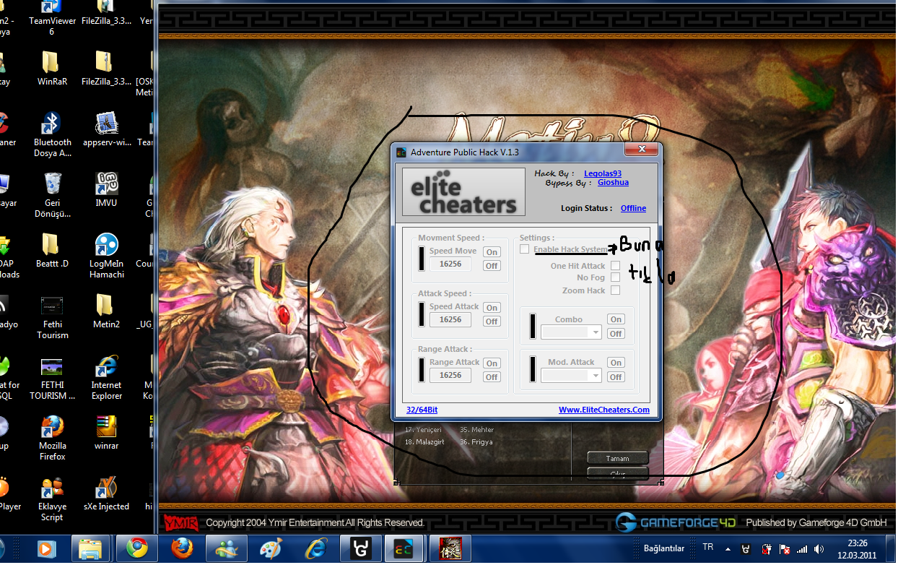Open Windows Explorer from taskbar
Screen dimensions: 924x578
point(91,549)
